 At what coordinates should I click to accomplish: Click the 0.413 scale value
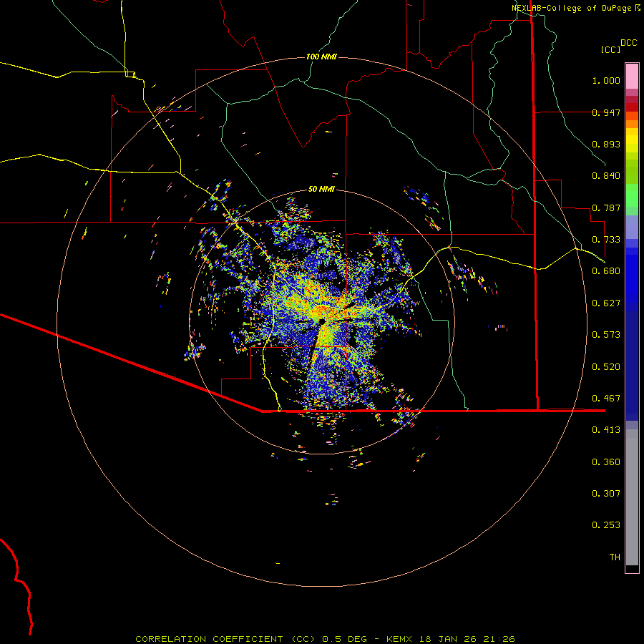[x=606, y=430]
